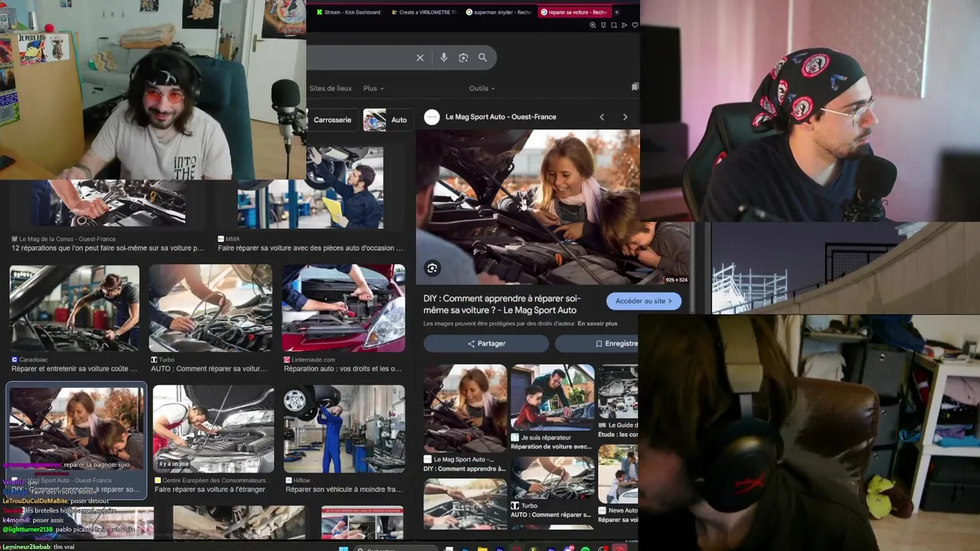Click Le Mag Sport Auto round favicon
Image resolution: width=980 pixels, height=551 pixels.
[x=432, y=117]
